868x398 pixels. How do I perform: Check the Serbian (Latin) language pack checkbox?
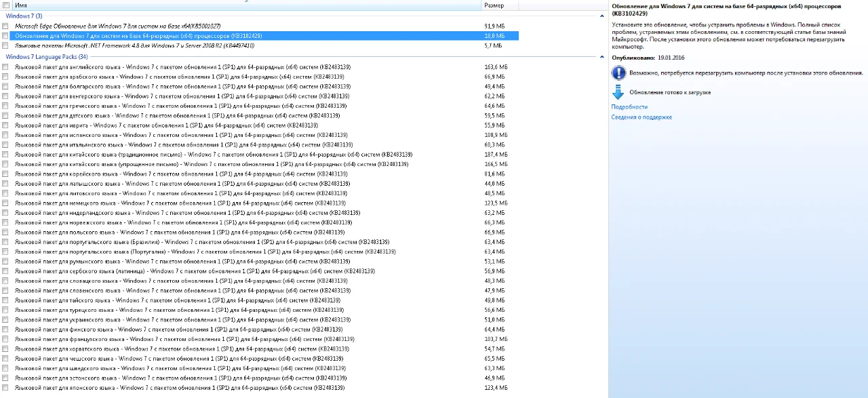point(5,271)
